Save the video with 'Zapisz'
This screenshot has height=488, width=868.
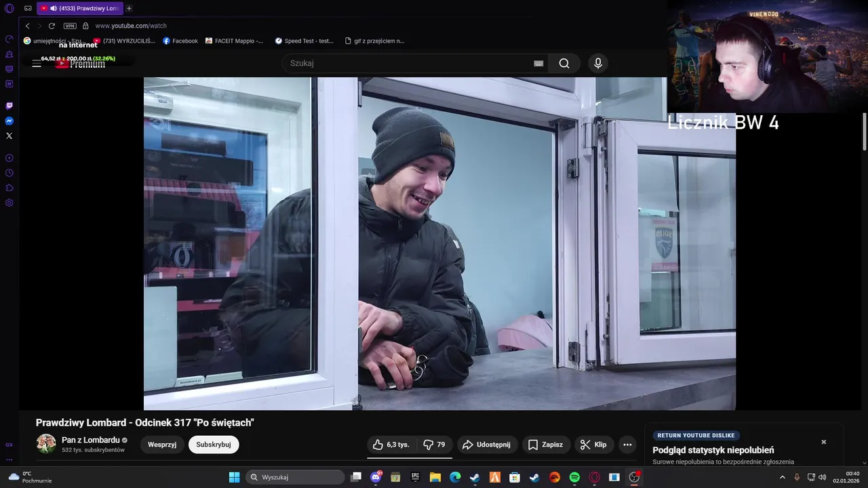click(545, 445)
